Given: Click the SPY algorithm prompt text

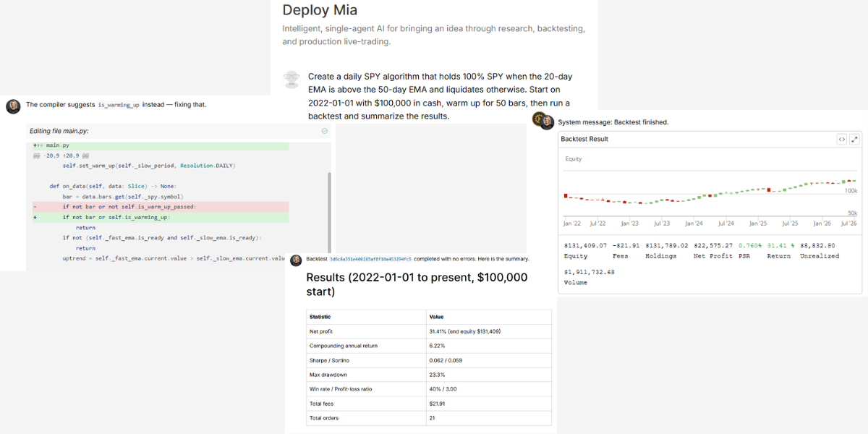Looking at the screenshot, I should tap(441, 96).
